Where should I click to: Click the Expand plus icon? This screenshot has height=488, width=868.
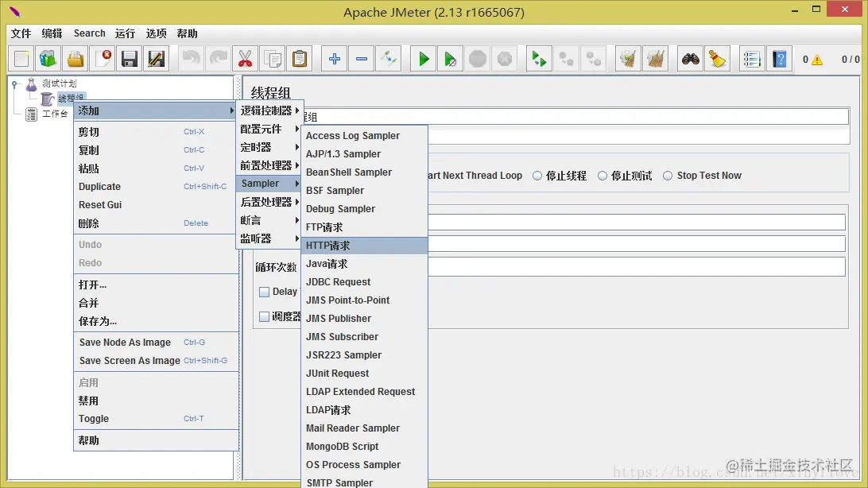(335, 59)
